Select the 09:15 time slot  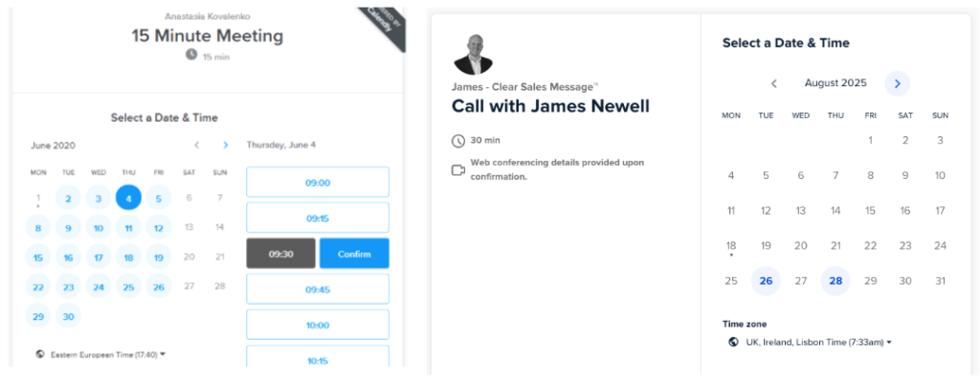click(318, 218)
